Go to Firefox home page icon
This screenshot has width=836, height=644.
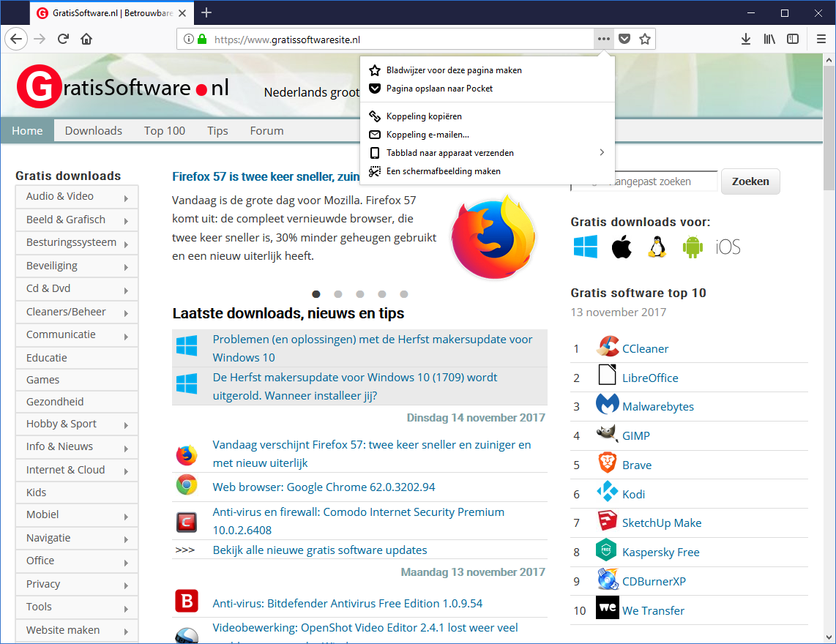tap(86, 40)
